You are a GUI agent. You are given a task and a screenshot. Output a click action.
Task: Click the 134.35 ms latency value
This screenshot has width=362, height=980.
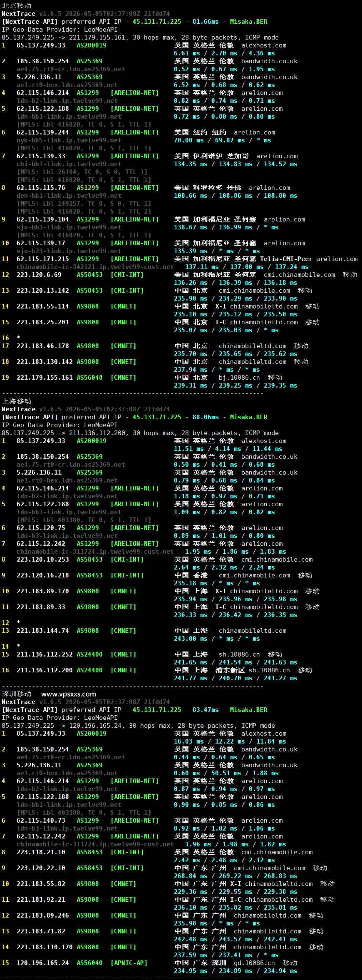click(x=191, y=164)
